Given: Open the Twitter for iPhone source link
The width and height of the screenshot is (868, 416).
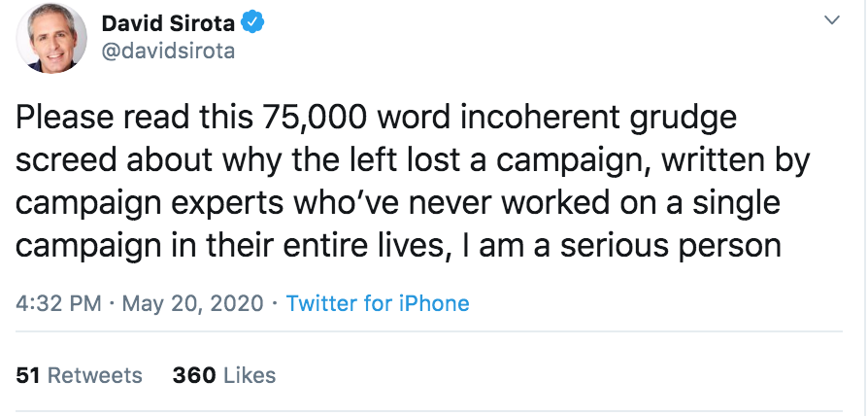Looking at the screenshot, I should point(378,303).
